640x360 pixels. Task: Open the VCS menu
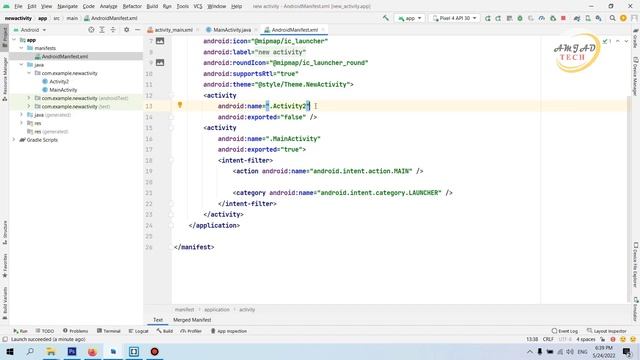(198, 6)
